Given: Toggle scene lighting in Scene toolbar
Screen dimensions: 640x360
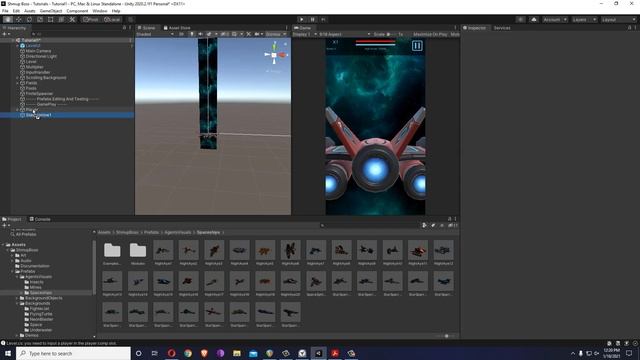Looking at the screenshot, I should tap(192, 34).
